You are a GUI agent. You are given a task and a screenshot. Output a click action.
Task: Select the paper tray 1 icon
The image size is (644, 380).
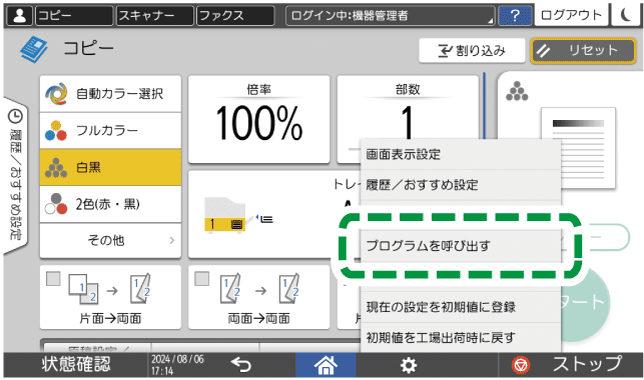point(225,215)
